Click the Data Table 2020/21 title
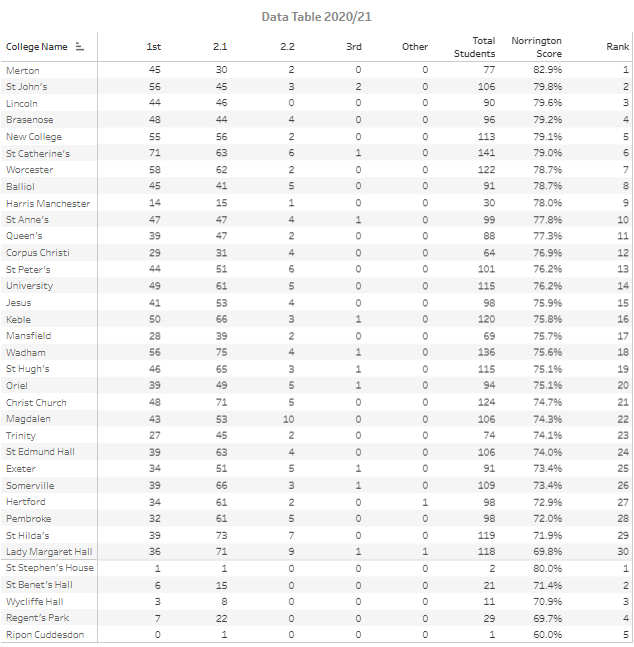Viewport: 634px width, 647px height. 317,17
